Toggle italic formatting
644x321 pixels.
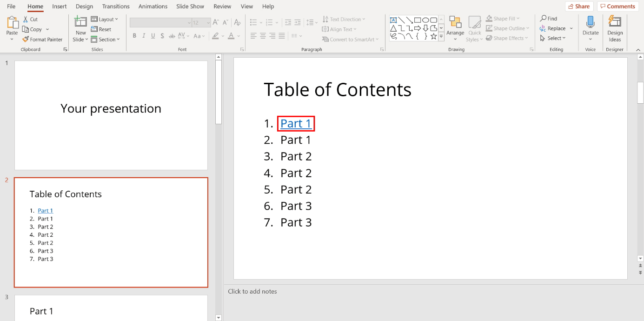[x=144, y=35]
